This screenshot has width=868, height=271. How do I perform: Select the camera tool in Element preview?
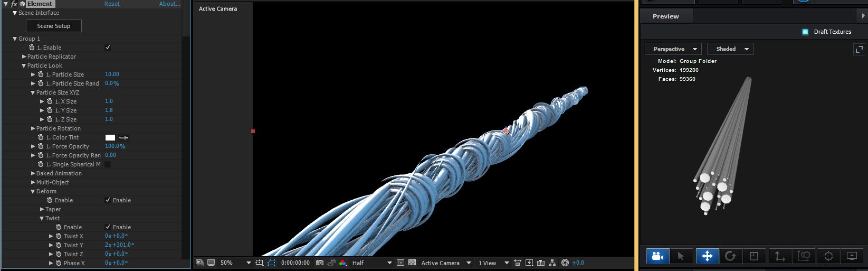(x=657, y=256)
